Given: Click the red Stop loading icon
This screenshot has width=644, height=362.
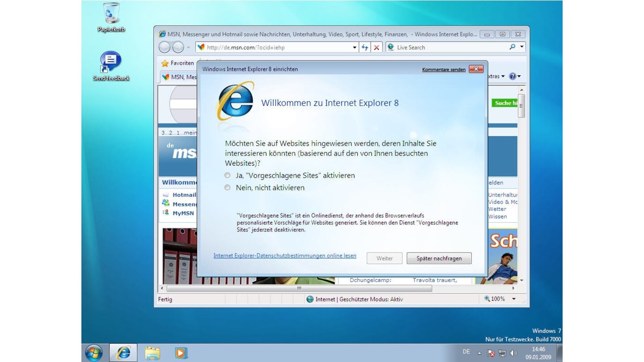Looking at the screenshot, I should (x=377, y=47).
